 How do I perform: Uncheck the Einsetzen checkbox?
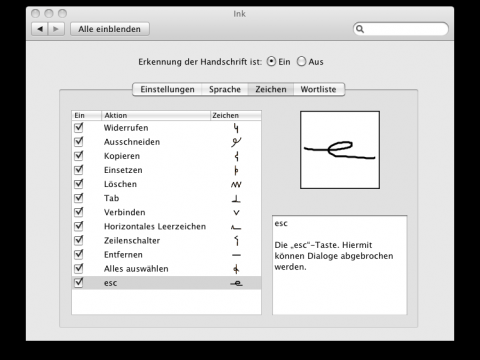pos(79,170)
